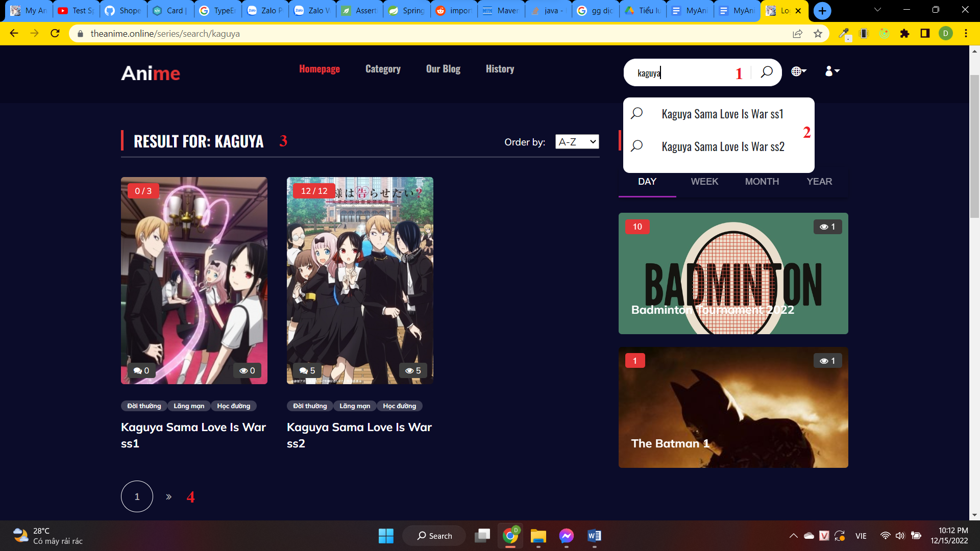Viewport: 980px width, 551px height.
Task: Reload the page
Action: [x=55, y=34]
